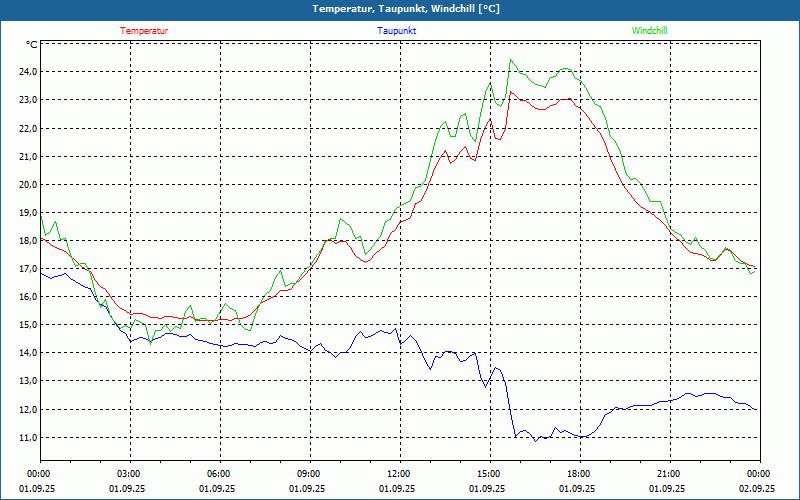Click the °C unit label on the y-axis
Screen dimensions: 800x500
[32, 45]
